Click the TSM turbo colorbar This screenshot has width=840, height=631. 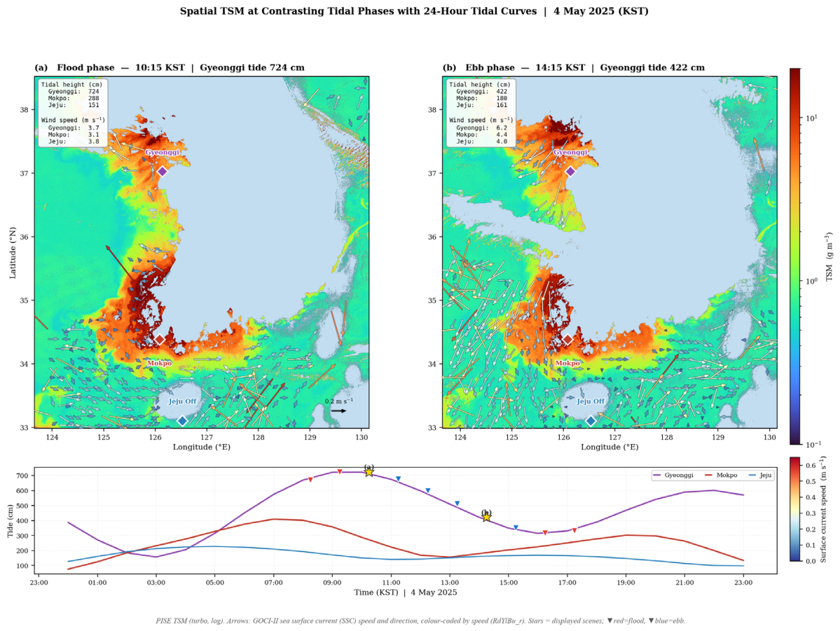coord(795,256)
